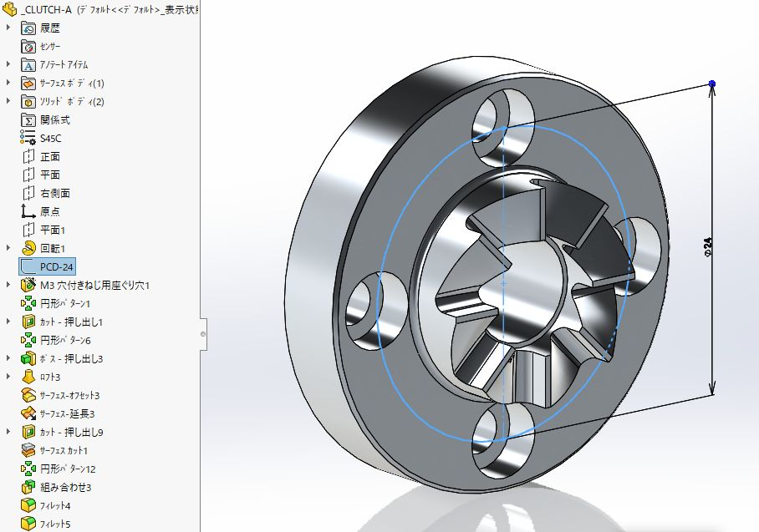The height and width of the screenshot is (532, 759).
Task: Select the 組み合わせ3 combine feature icon
Action: point(28,487)
